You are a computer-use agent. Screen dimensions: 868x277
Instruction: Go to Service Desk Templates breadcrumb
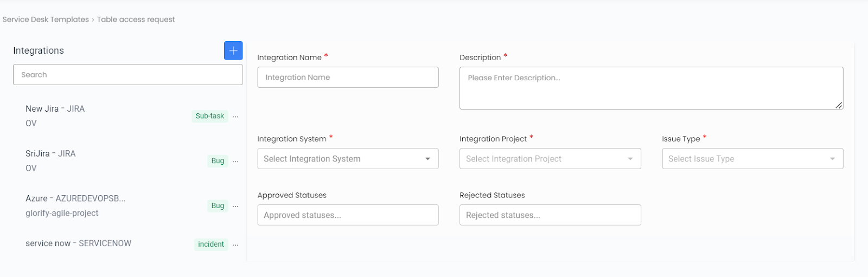46,20
